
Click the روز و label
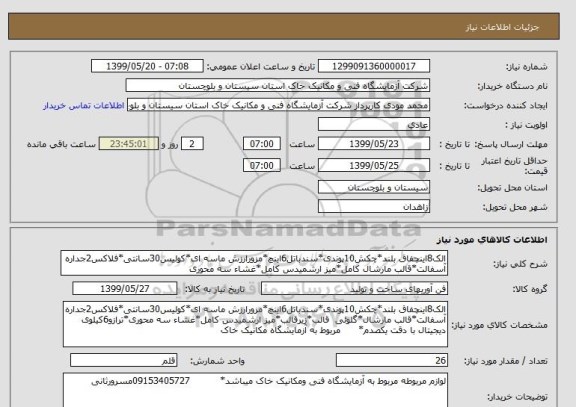(x=170, y=144)
